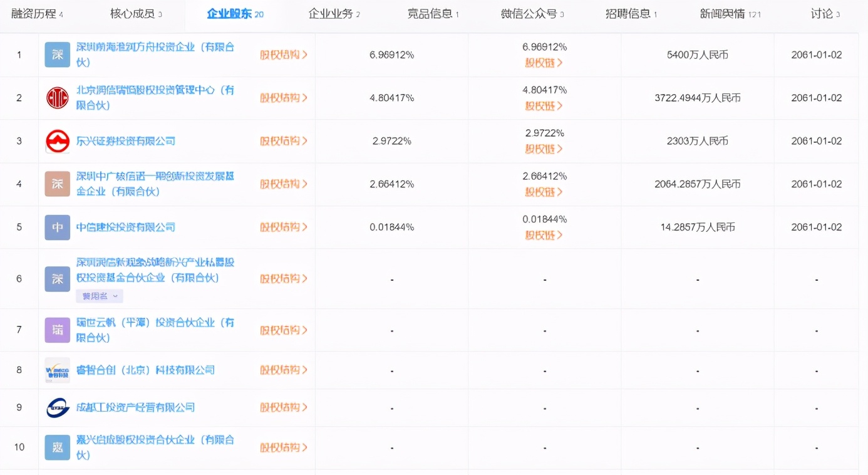
Task: Expand the 曾用名 dropdown under row 6
Action: [99, 295]
